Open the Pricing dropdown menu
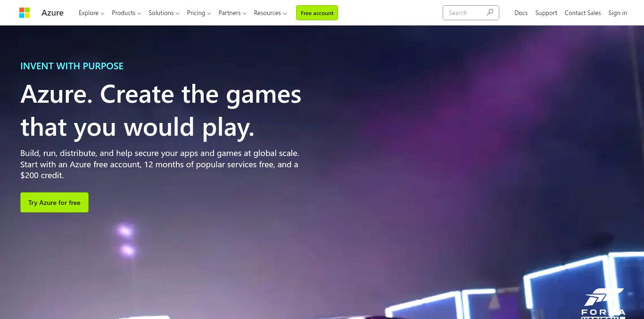 [199, 13]
